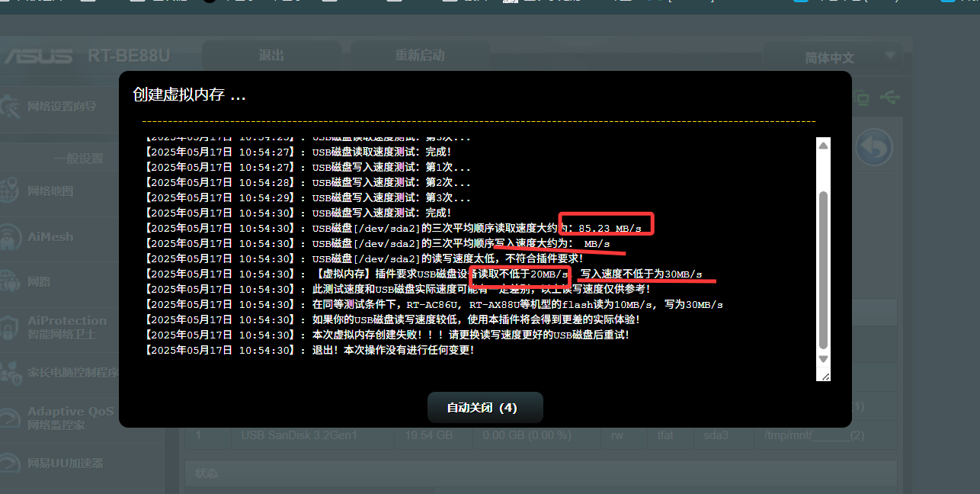Click the 网易UU加速器 sidebar icon
The height and width of the screenshot is (494, 980).
pos(9,463)
